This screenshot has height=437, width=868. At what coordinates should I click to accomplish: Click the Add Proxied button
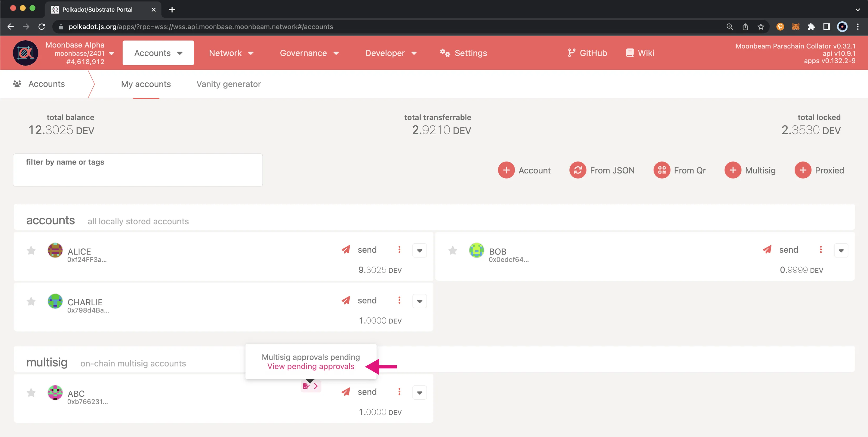tap(820, 170)
